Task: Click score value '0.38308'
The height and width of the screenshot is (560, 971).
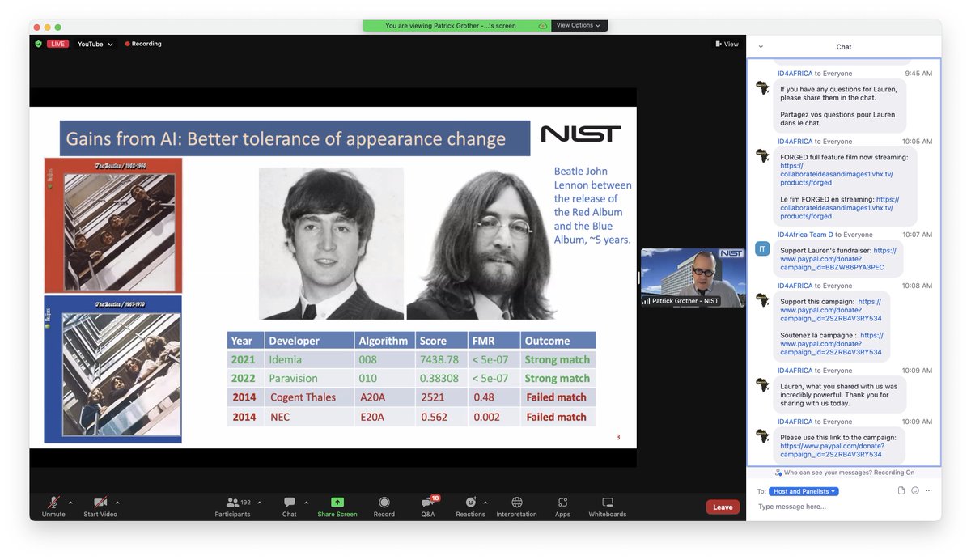Action: (439, 378)
